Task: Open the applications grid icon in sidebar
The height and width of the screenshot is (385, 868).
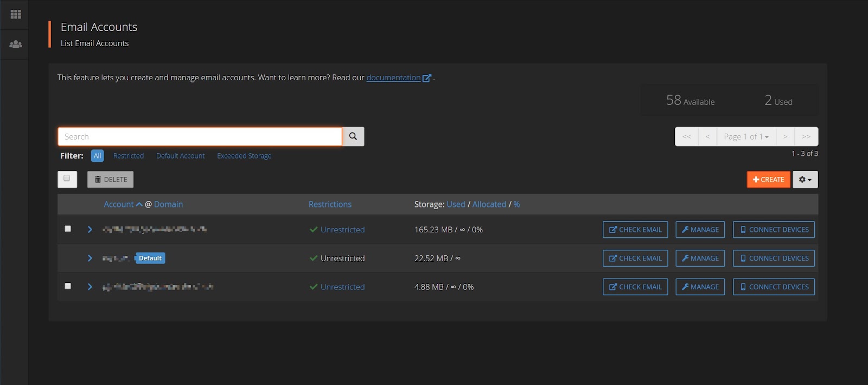Action: coord(16,14)
